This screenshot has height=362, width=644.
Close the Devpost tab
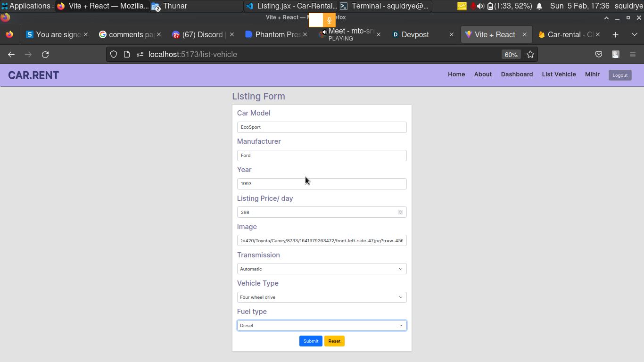coord(451,34)
